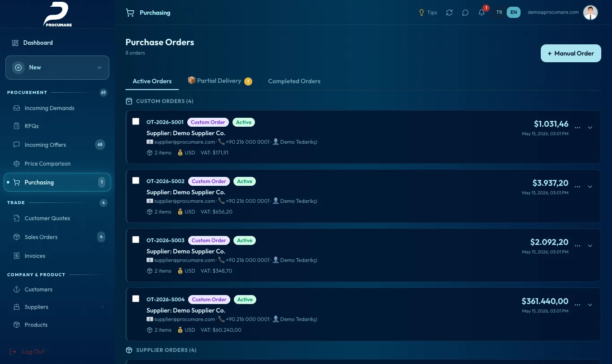This screenshot has width=612, height=364.
Task: Open the Completed Orders tab
Action: pos(294,81)
